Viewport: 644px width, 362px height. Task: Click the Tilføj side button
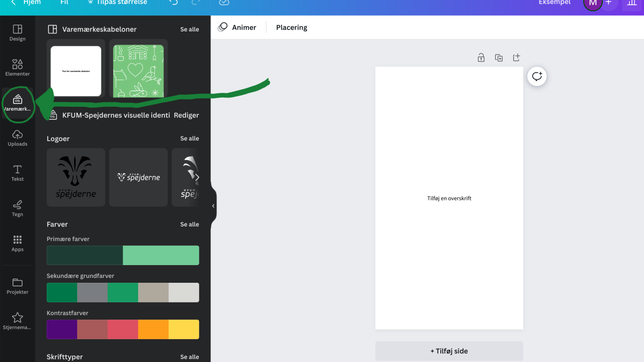tap(449, 351)
